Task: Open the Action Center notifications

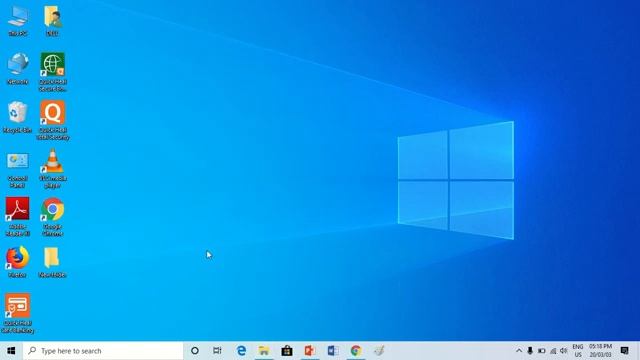Action: coord(624,351)
